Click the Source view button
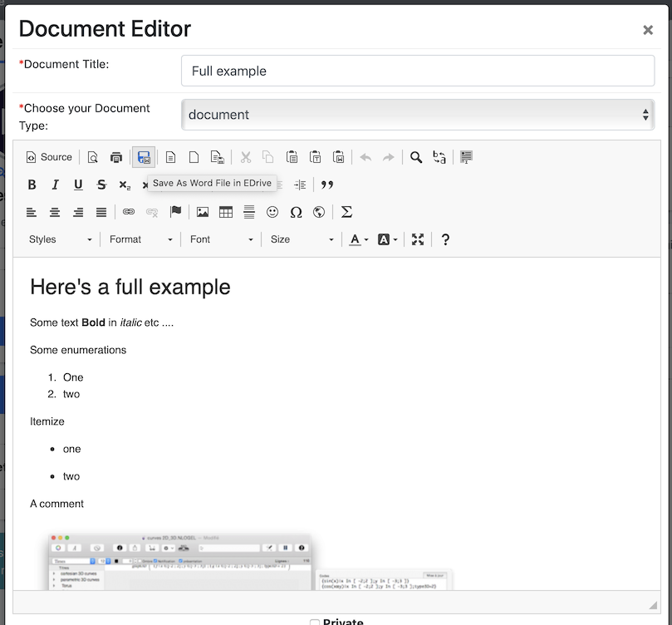Image resolution: width=672 pixels, height=625 pixels. [49, 157]
